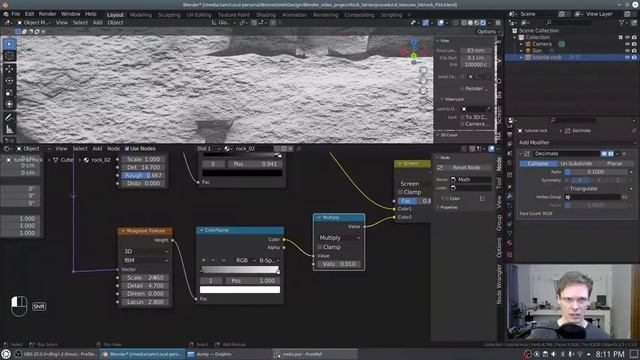The image size is (640, 360).
Task: Open ColorRamp B-Spline interpolation dropdown
Action: click(x=269, y=260)
